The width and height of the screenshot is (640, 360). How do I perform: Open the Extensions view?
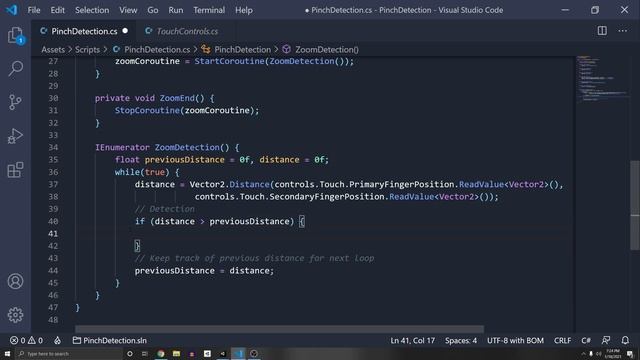pos(16,170)
